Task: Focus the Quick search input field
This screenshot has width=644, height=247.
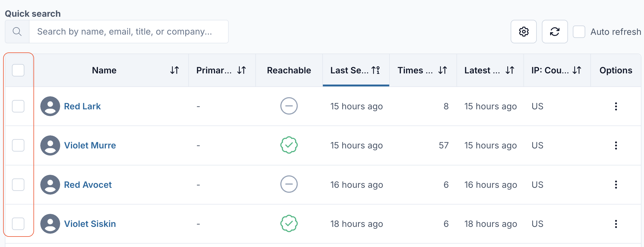Action: 129,31
